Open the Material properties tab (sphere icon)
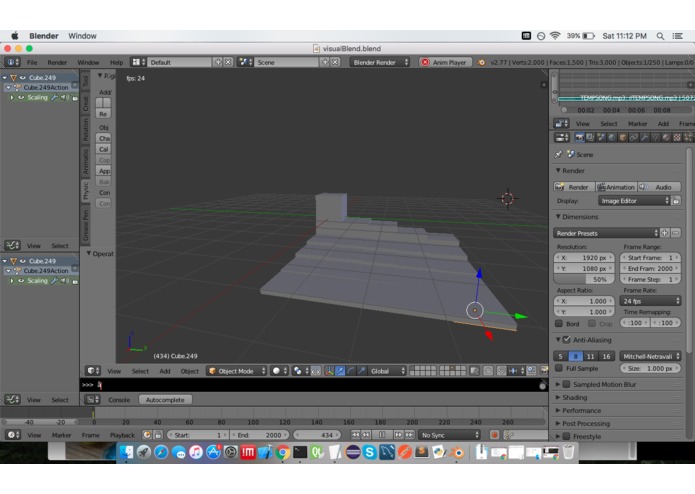695x494 pixels. 666,138
